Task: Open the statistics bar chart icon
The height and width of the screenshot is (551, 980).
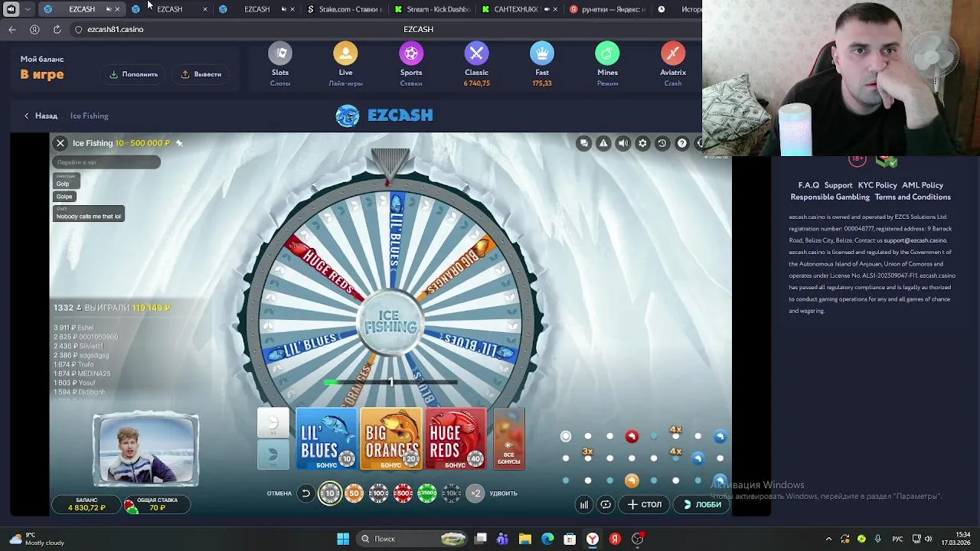Action: coord(584,504)
